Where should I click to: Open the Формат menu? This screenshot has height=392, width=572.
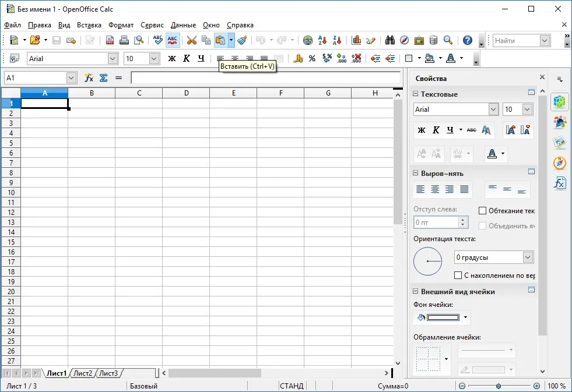[121, 25]
